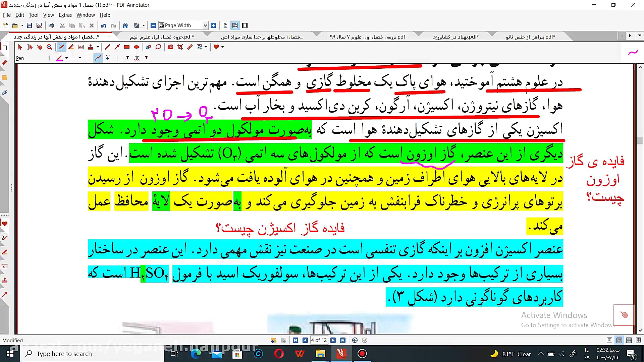Select the Ellipse shape tool
The width and height of the screenshot is (644, 362).
coord(136,47)
